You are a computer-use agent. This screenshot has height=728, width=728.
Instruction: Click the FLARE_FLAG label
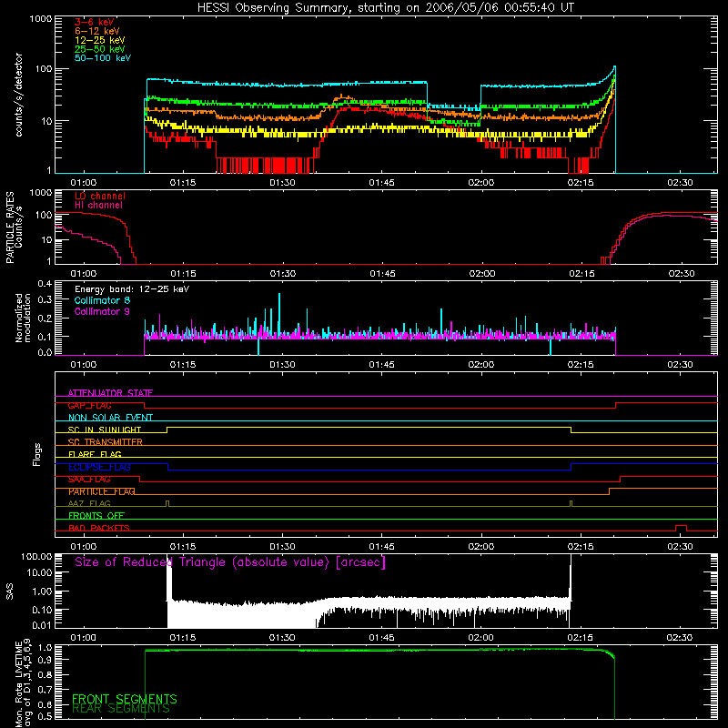(95, 454)
